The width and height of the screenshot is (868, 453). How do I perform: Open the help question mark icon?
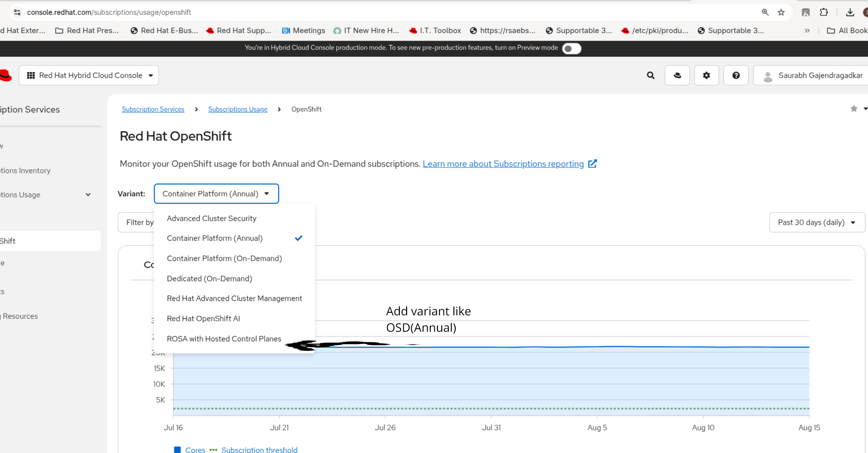tap(736, 75)
